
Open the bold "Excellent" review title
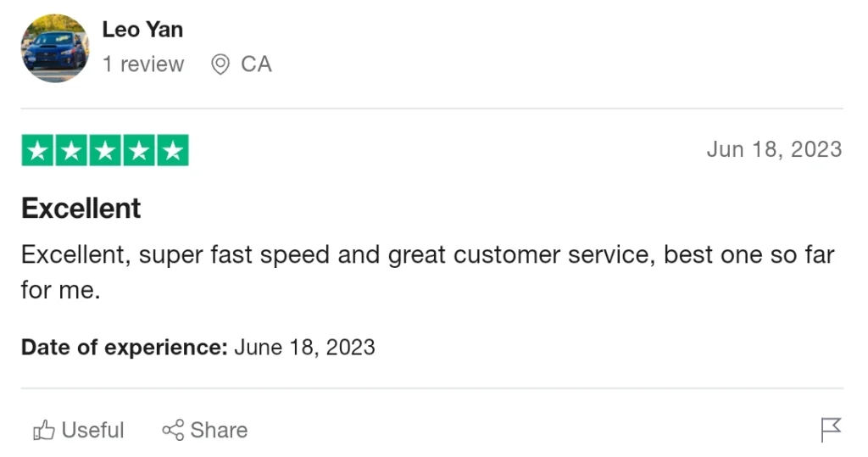[81, 209]
